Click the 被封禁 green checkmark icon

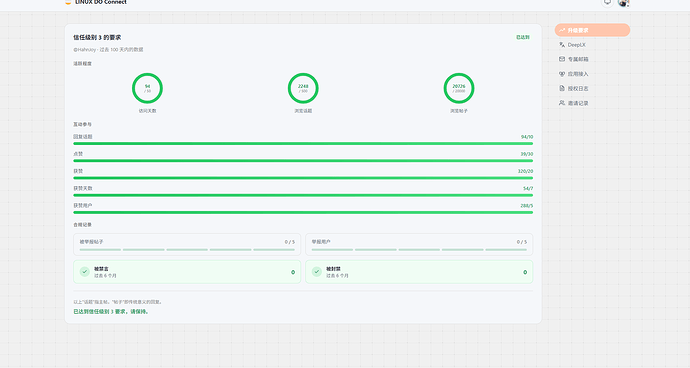click(317, 272)
